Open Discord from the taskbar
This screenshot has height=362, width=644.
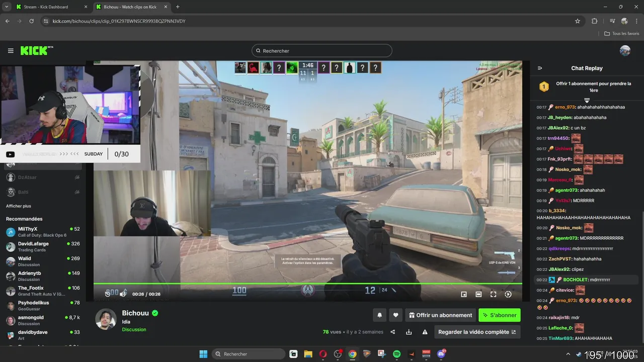[441, 354]
